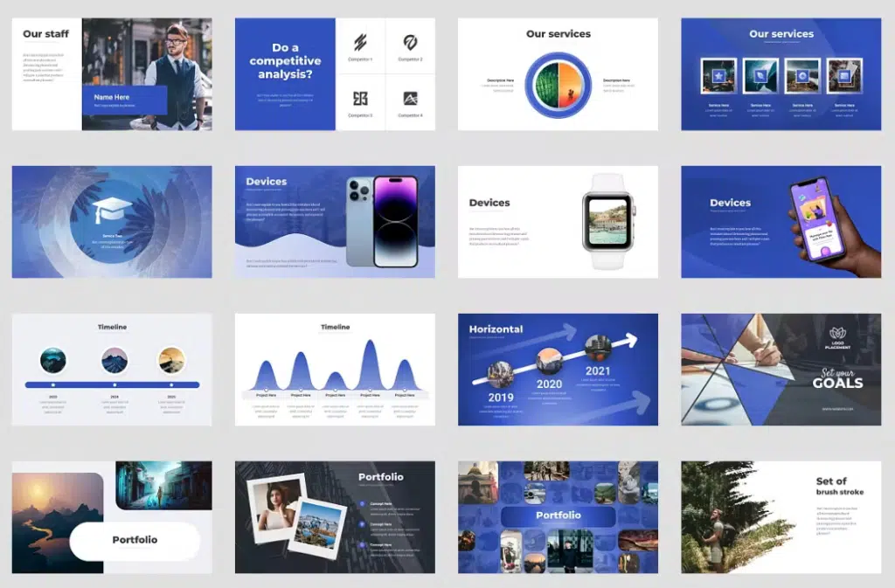
Task: Select the 2021 photo circle on the timeline
Action: tap(599, 347)
